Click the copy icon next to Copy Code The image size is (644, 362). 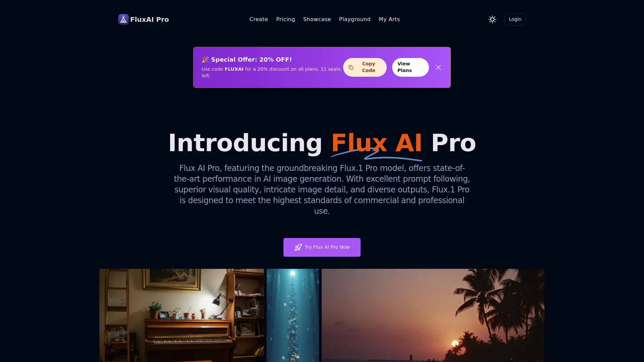tap(351, 67)
